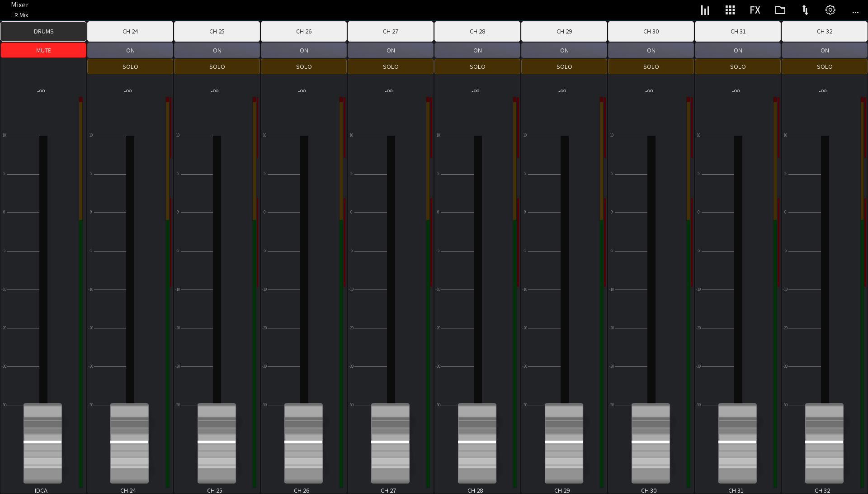The image size is (868, 494).
Task: Select the CH 26 channel header
Action: tap(303, 31)
